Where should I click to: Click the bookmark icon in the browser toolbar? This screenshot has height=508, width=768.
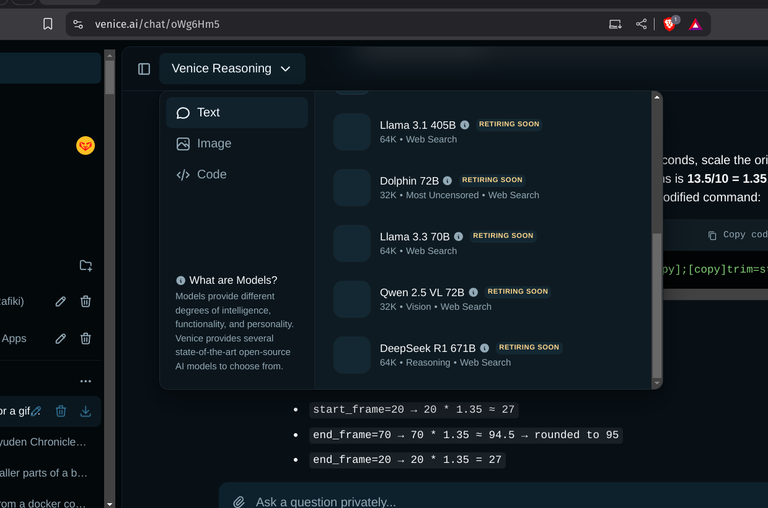[x=48, y=24]
